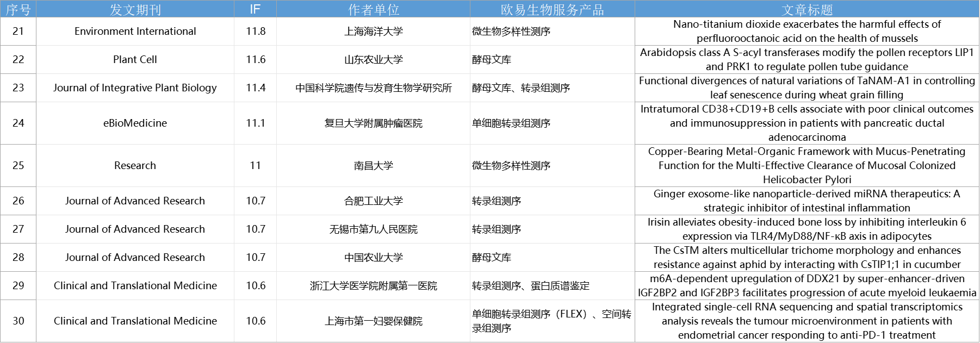Image resolution: width=980 pixels, height=343 pixels.
Task: Select the 复旦大学附属肿瘤医院 cell
Action: (x=373, y=123)
